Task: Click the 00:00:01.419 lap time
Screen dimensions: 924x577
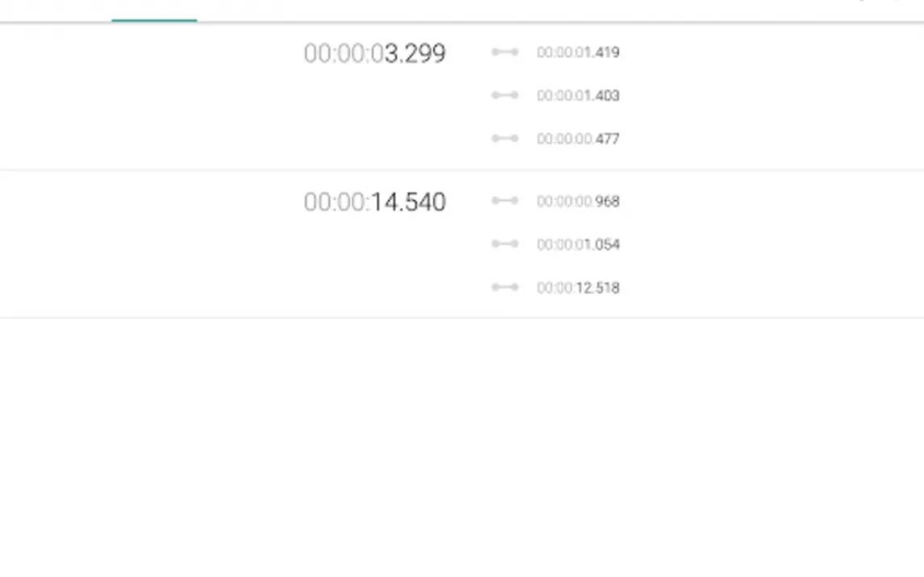Action: (578, 52)
